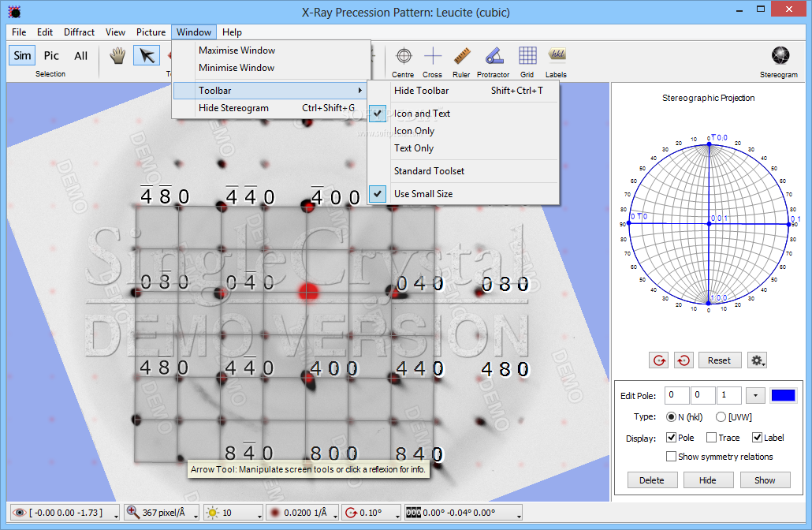Toggle Use Small Size option
The width and height of the screenshot is (812, 530).
coord(464,194)
